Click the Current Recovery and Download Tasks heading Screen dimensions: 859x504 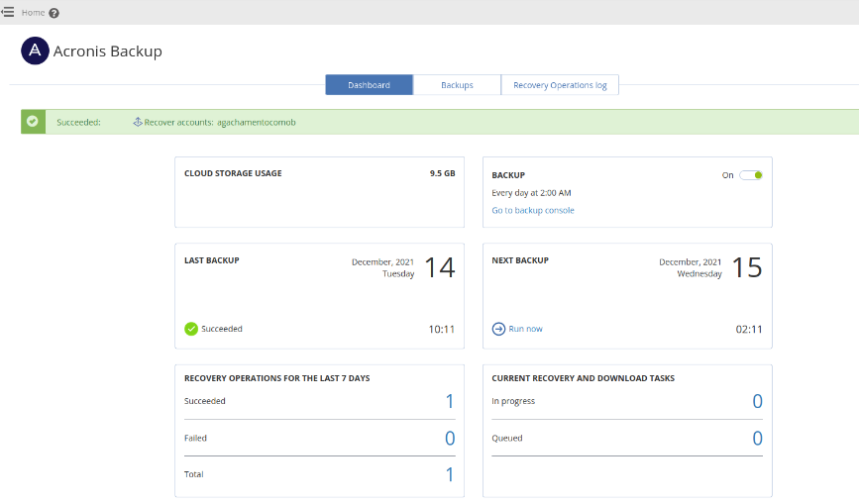click(583, 378)
